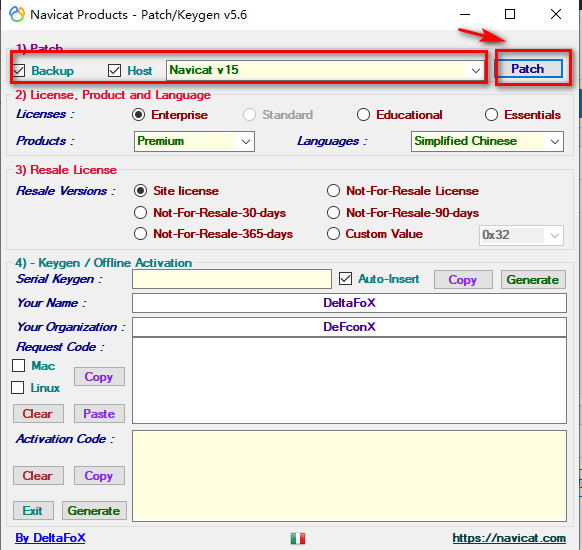The width and height of the screenshot is (582, 550).
Task: Select the Educational license radio button
Action: [363, 115]
